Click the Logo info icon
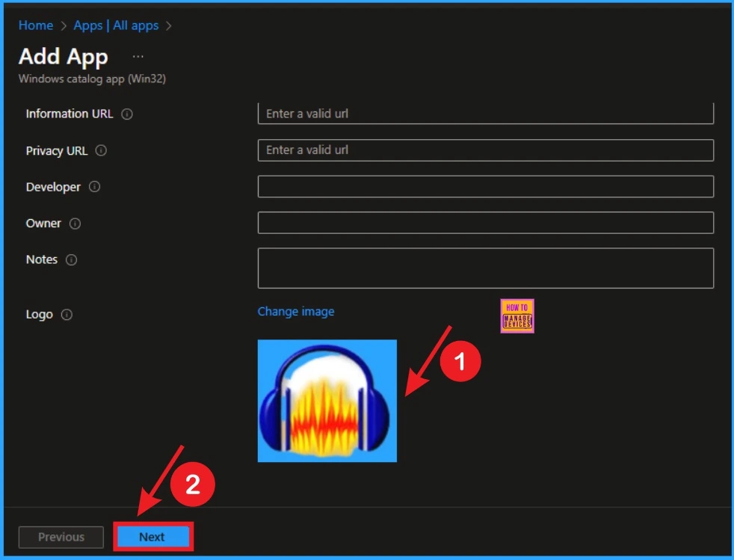734x560 pixels. click(67, 315)
